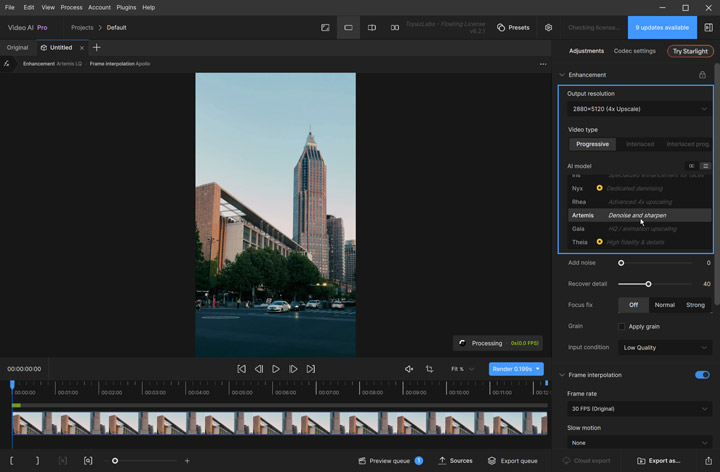Set Focus fix to Strong
This screenshot has width=720, height=472.
click(x=695, y=305)
